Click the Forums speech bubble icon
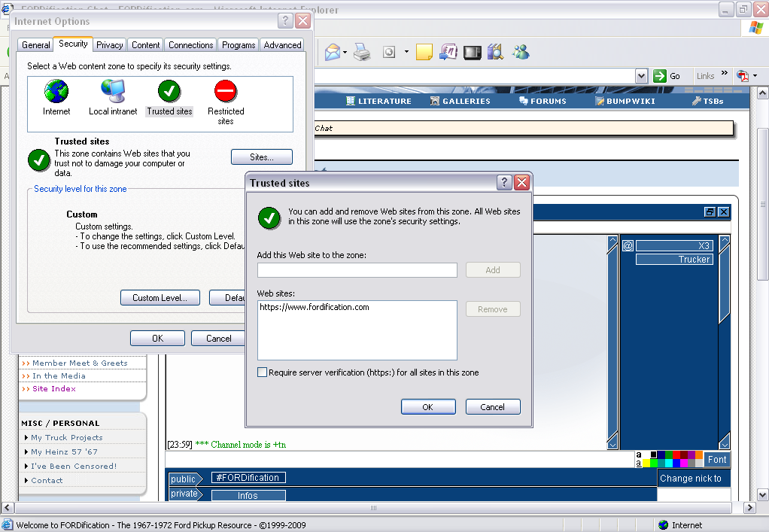This screenshot has width=769, height=532. [523, 101]
